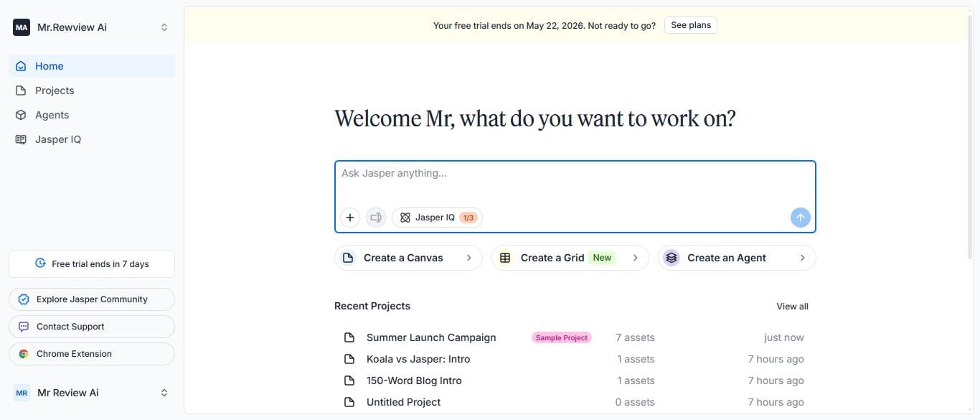980x420 pixels.
Task: Send the prompt with arrow button
Action: point(801,218)
